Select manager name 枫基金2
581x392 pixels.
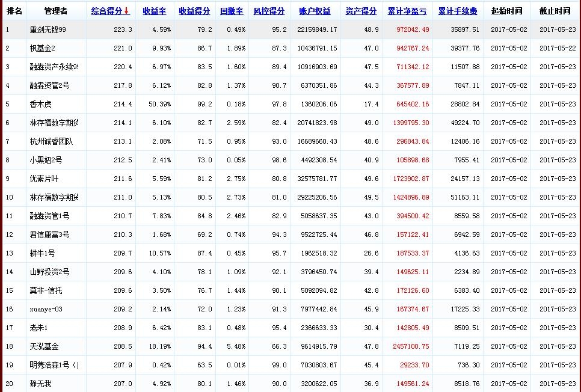point(42,48)
